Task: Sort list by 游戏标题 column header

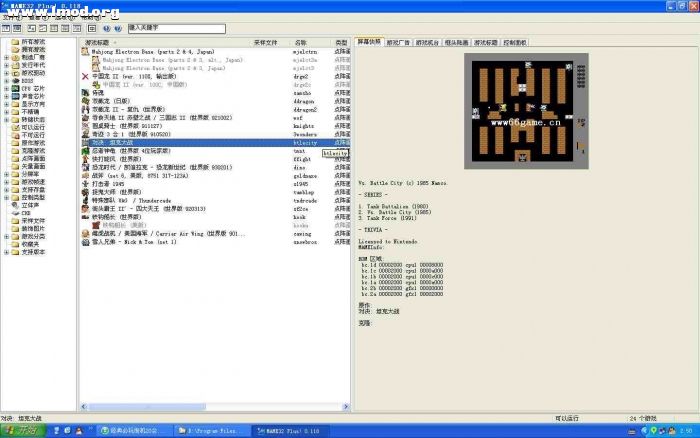Action: (100, 43)
